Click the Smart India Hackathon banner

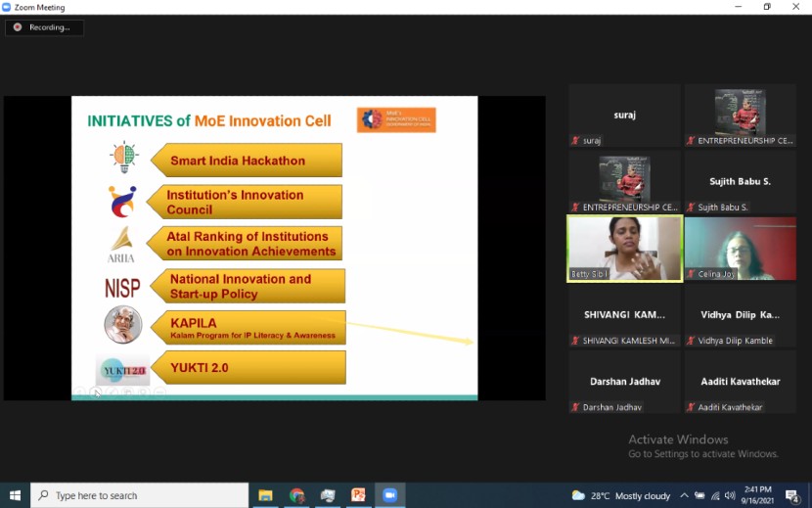click(245, 161)
